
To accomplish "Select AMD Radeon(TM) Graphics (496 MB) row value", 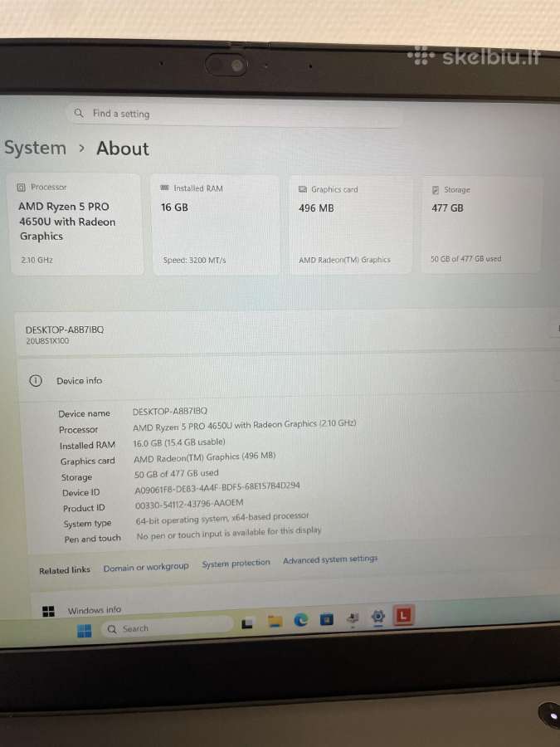I will 204,457.
